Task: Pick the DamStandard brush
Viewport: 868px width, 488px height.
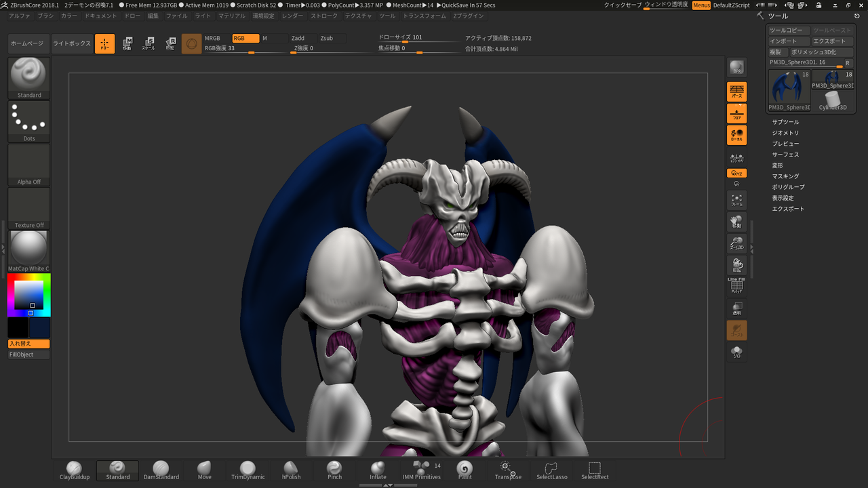Action: pos(161,470)
